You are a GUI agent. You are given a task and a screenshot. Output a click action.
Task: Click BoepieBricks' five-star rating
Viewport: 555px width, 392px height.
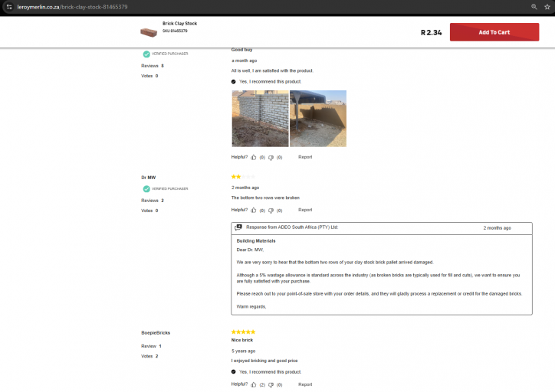click(243, 332)
